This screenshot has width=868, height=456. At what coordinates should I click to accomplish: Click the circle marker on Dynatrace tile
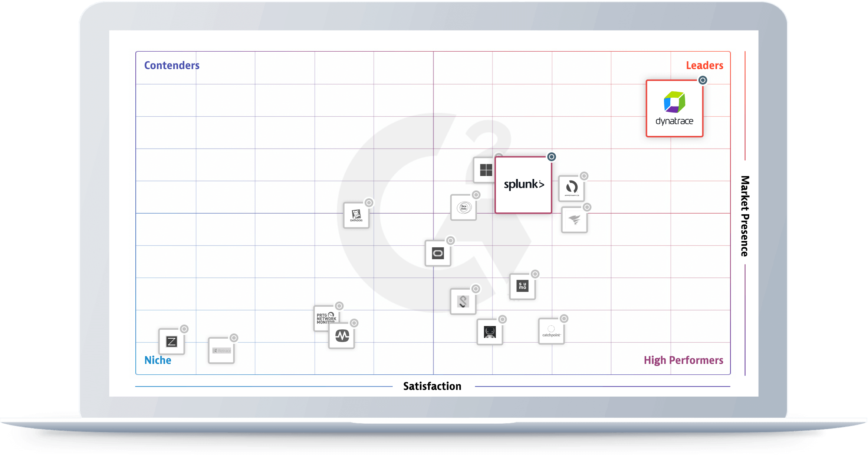click(x=703, y=80)
